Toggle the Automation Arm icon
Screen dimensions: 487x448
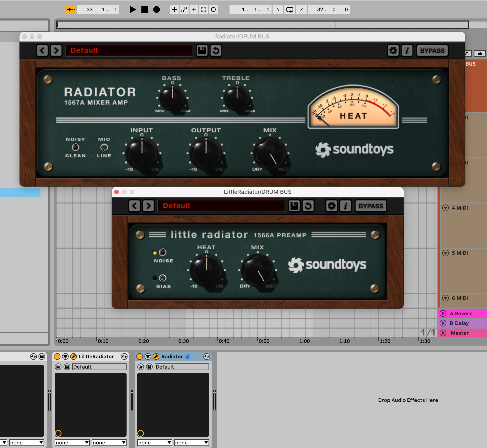[x=184, y=9]
